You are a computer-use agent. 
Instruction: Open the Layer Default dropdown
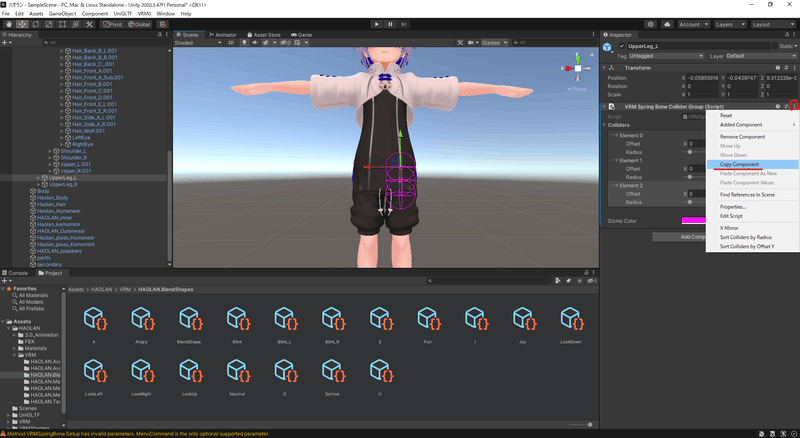761,56
